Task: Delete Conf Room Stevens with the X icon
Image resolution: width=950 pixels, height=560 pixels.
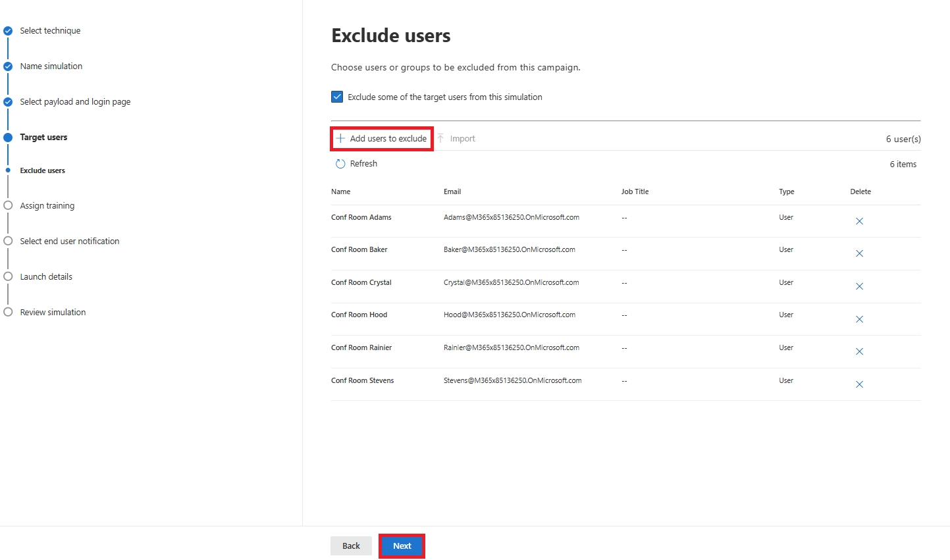Action: 859,384
